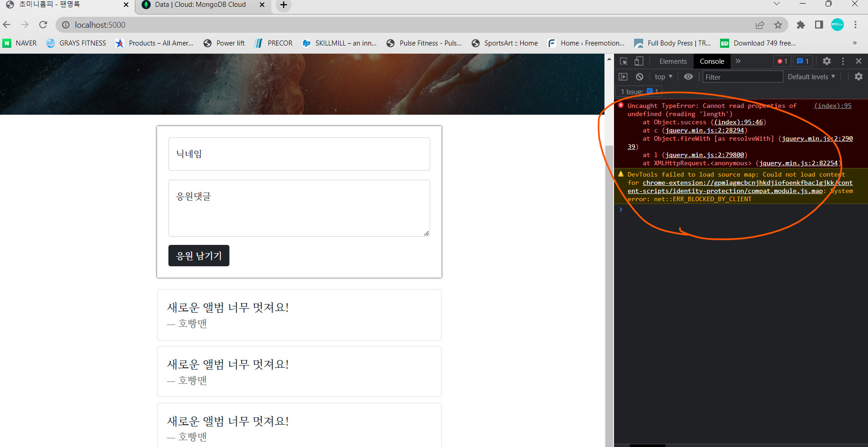868x447 pixels.
Task: Show the console sidebar
Action: click(623, 77)
